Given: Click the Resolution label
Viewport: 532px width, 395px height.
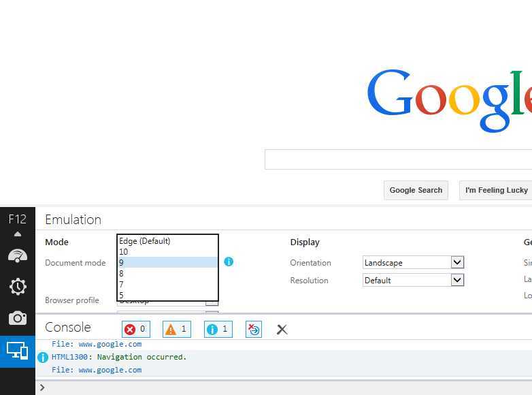Looking at the screenshot, I should pos(309,280).
